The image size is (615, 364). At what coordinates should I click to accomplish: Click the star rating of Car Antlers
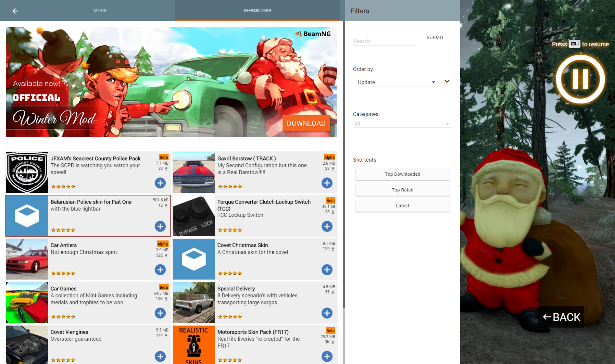click(63, 273)
